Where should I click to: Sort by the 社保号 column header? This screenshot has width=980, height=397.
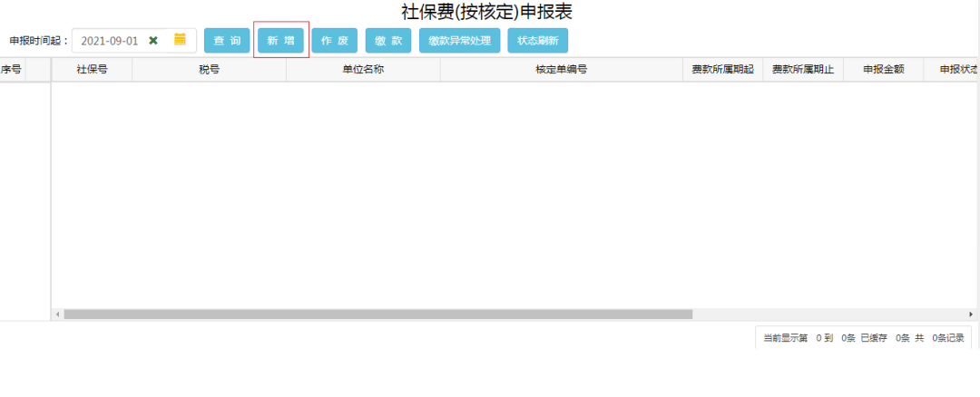tap(92, 69)
